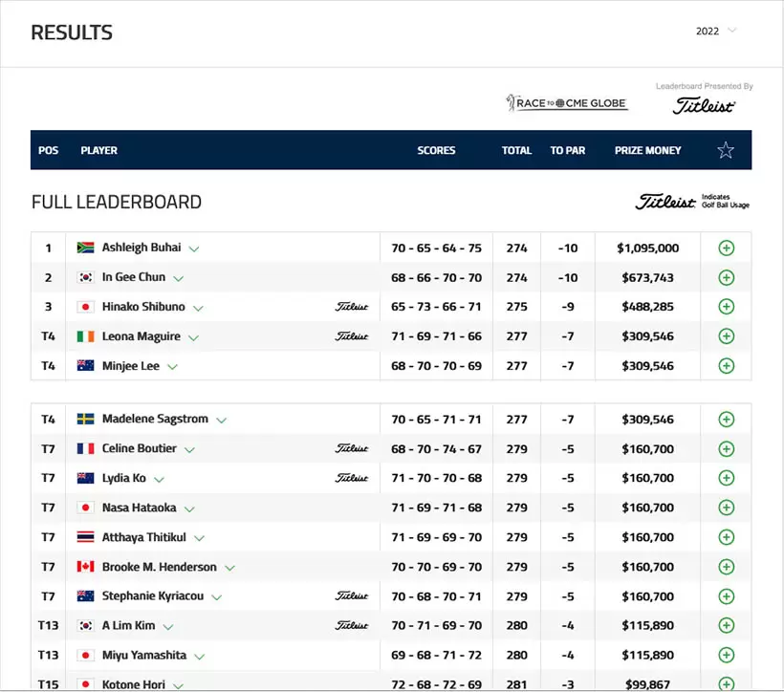This screenshot has width=784, height=692.
Task: Expand Minjee Lee's row chevron
Action: click(173, 367)
